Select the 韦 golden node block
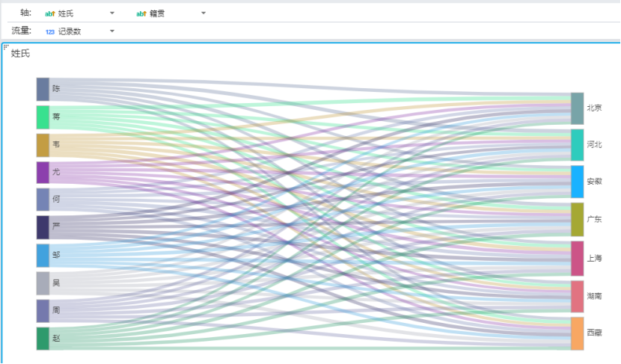The height and width of the screenshot is (364, 621). [x=43, y=145]
